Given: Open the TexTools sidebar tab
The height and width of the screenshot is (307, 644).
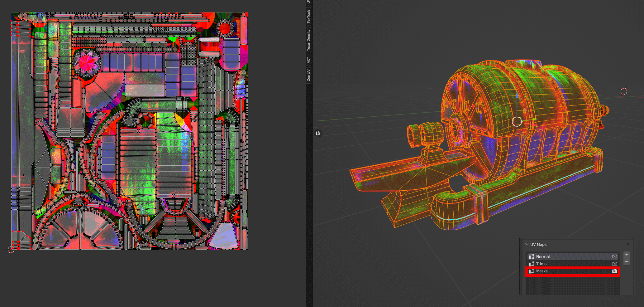Looking at the screenshot, I should click(308, 16).
